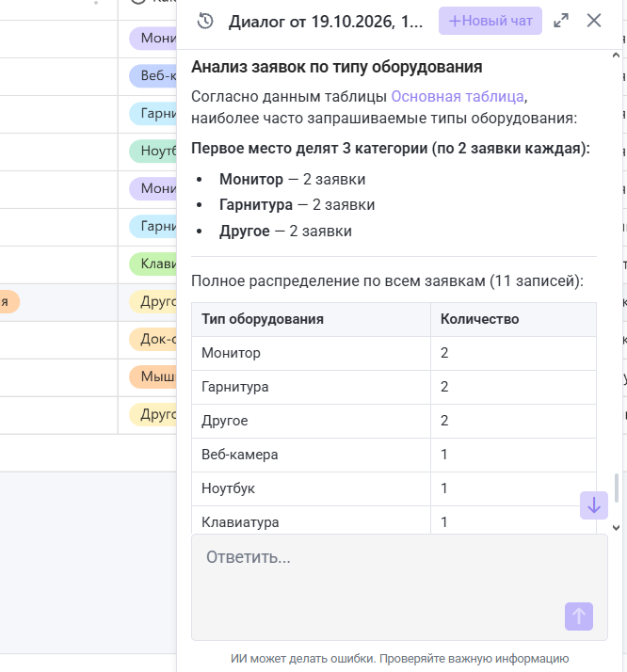Viewport: 627px width, 672px height.
Task: Click the Веб-камера table cell
Action: (311, 455)
